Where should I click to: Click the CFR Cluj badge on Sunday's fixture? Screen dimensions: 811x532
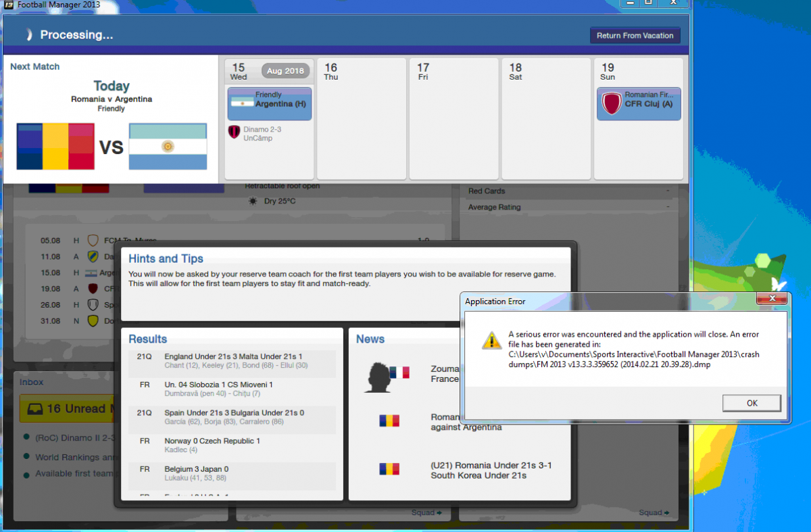[x=611, y=104]
